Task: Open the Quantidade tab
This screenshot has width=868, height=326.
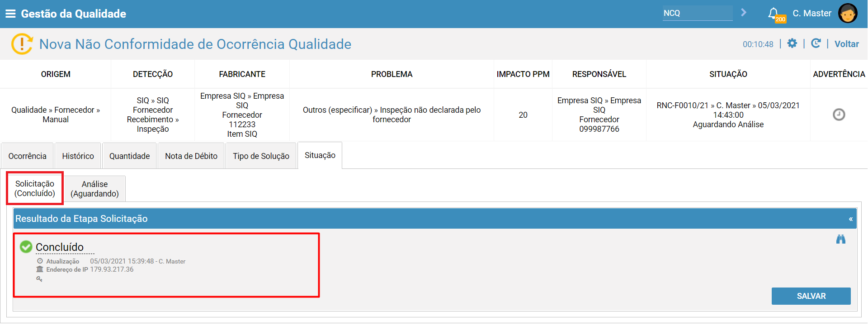Action: tap(129, 156)
